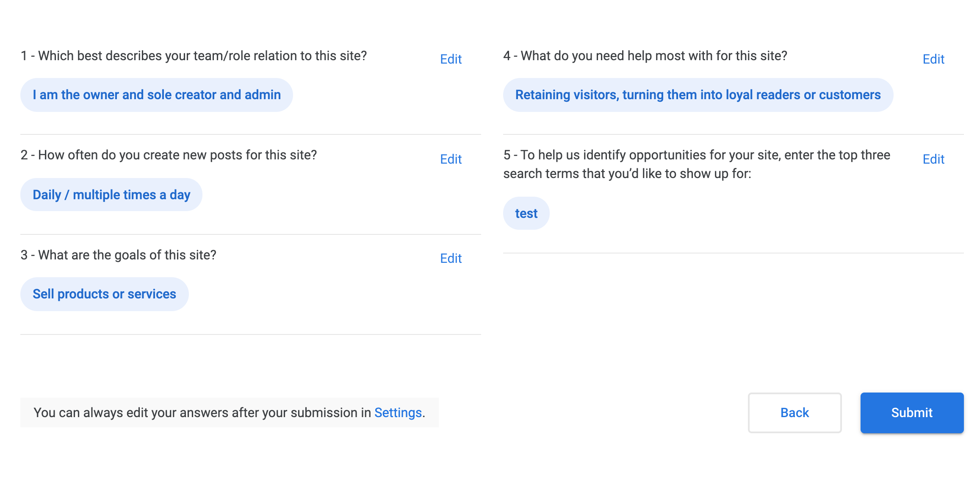Edit the answer for question 2

(450, 159)
